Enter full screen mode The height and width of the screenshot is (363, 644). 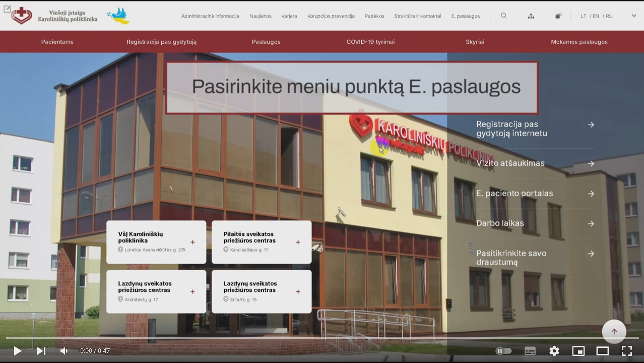pyautogui.click(x=627, y=351)
